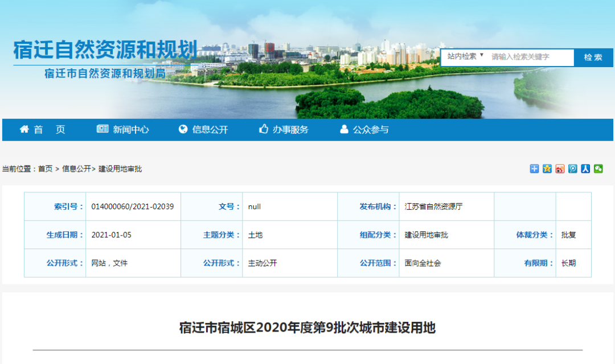The image size is (615, 364).
Task: Click the 宿迁市自然资源和规划局 subtitle
Action: click(105, 73)
